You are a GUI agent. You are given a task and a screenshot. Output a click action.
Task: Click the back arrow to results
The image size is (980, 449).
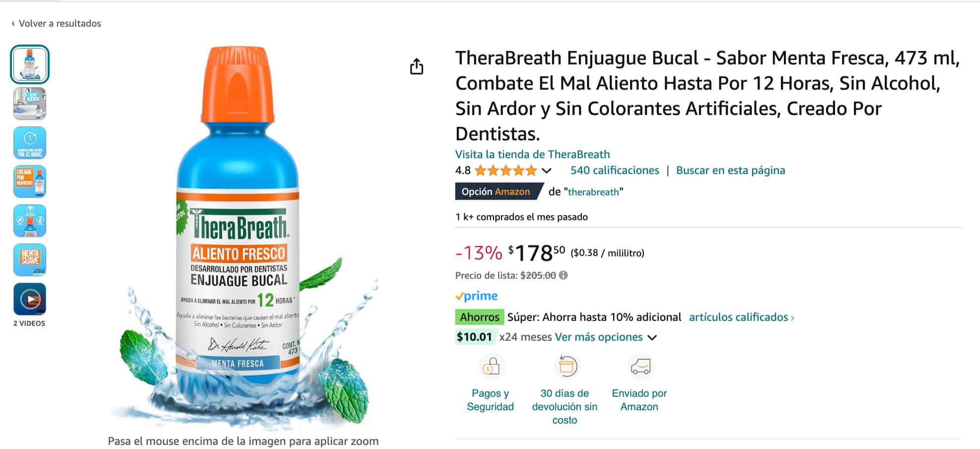click(13, 23)
